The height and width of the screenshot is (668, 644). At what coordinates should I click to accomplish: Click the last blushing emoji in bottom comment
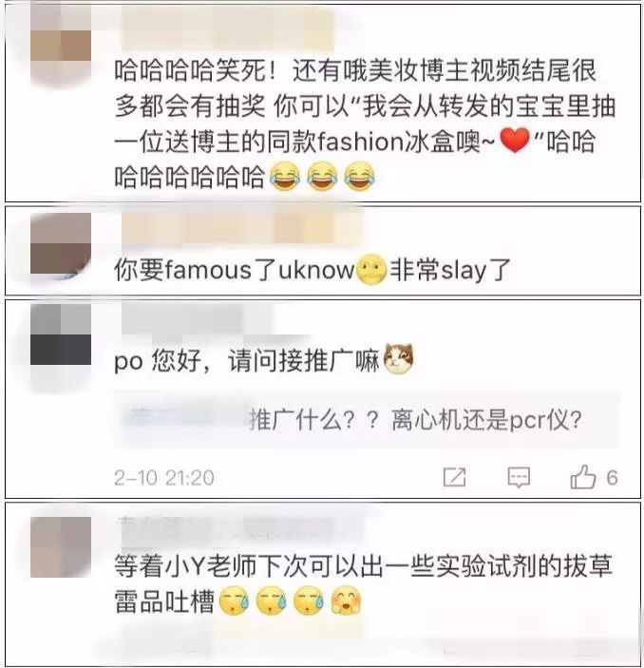(347, 601)
